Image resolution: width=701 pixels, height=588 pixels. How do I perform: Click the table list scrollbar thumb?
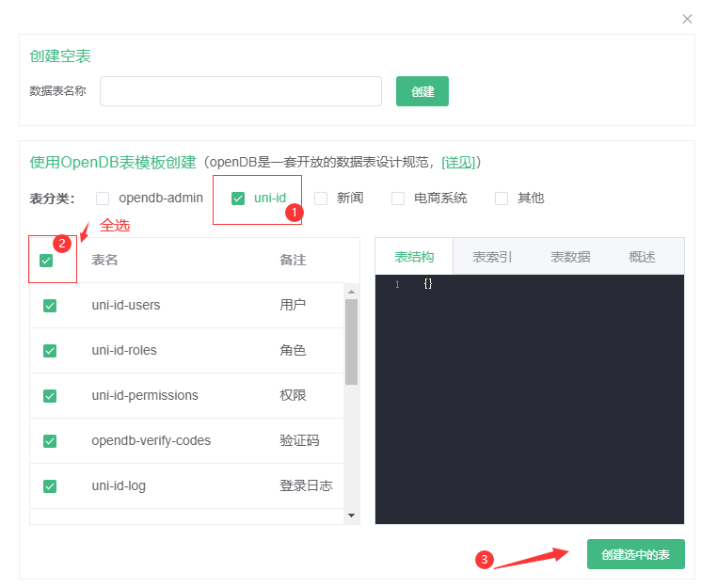[351, 342]
